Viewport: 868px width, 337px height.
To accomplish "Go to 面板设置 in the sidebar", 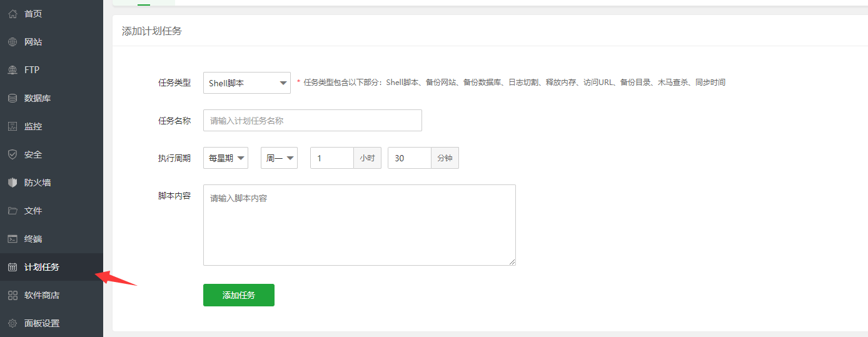I will [42, 323].
